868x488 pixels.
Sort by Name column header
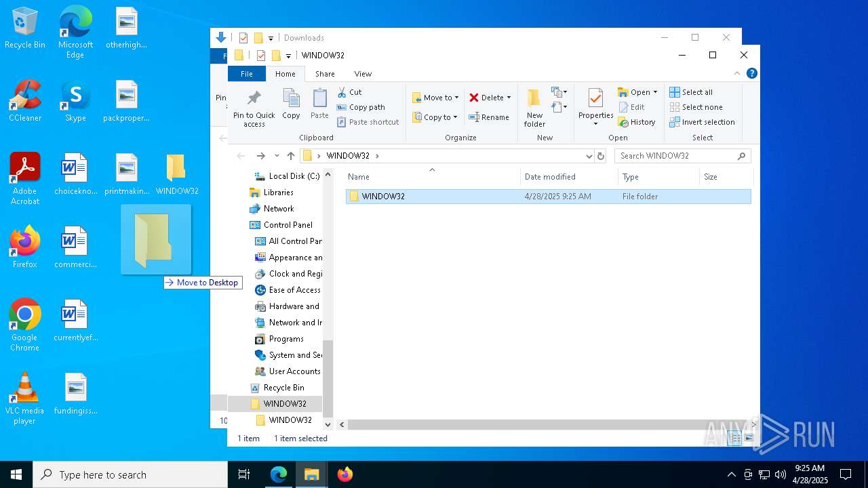click(432, 177)
